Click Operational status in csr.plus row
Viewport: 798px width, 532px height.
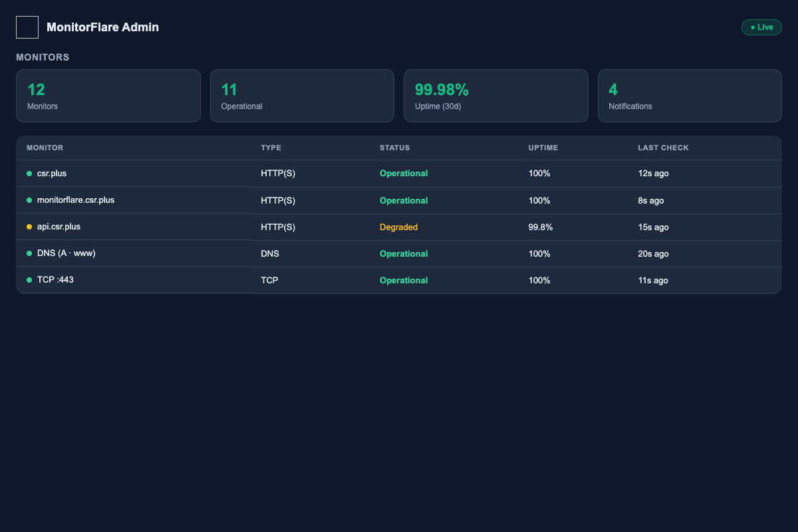click(404, 174)
